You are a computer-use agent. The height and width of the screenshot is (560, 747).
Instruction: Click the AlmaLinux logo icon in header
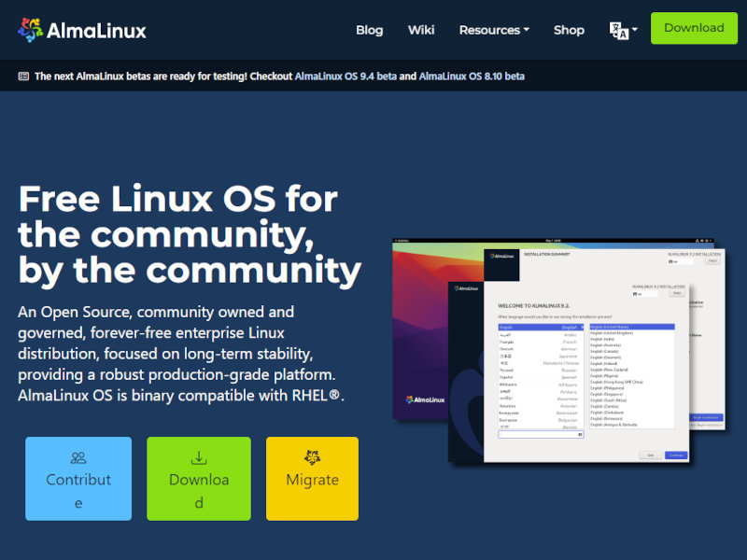30,30
